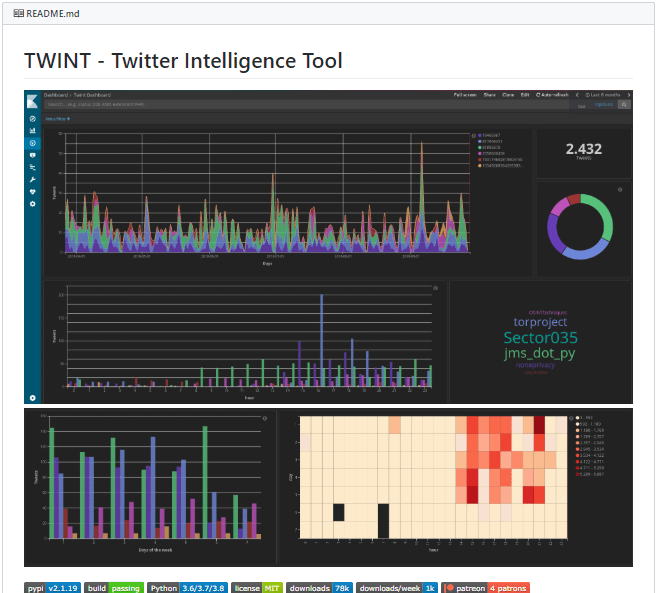The height and width of the screenshot is (593, 657).
Task: Open Dev Tools wrench icon
Action: coord(33,179)
